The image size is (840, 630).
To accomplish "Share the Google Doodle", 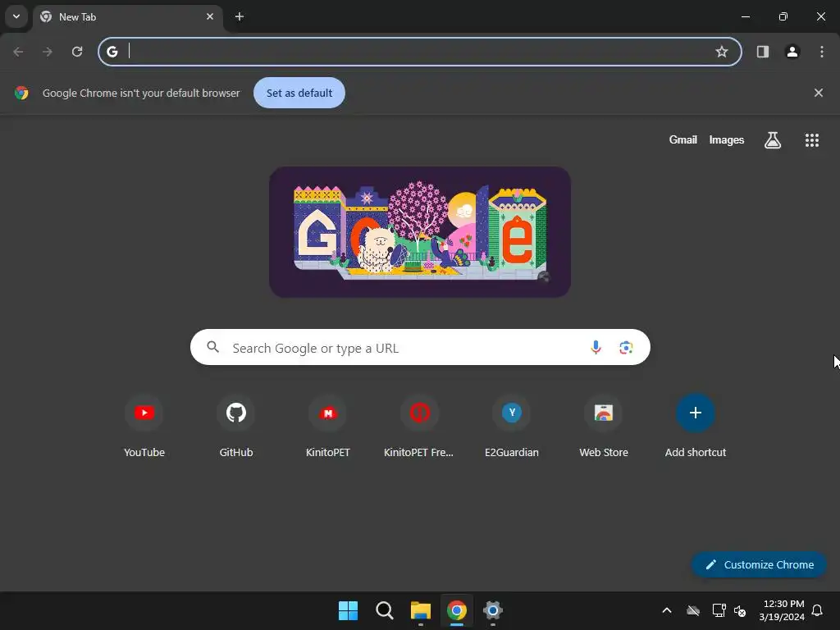I will coord(544,277).
